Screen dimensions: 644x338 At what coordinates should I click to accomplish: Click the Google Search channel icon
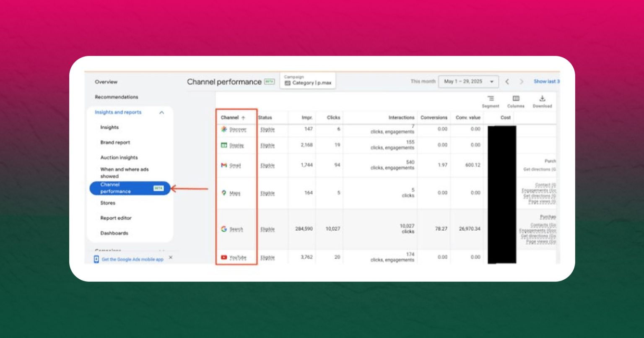(224, 229)
